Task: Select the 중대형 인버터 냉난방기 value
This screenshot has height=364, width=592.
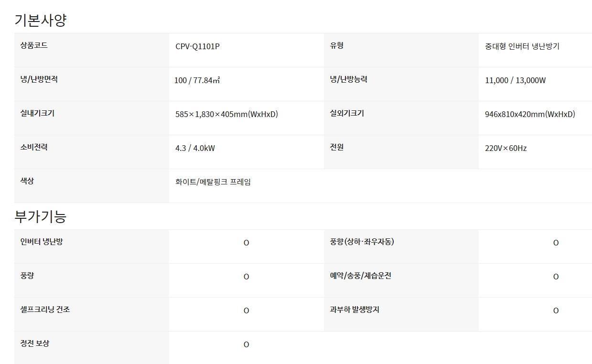Action: pos(522,47)
